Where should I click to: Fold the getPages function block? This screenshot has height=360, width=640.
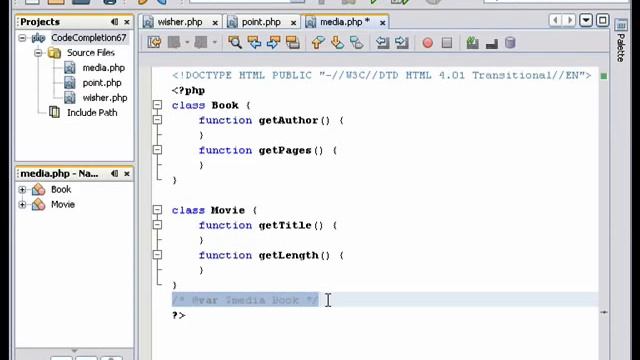(x=157, y=150)
